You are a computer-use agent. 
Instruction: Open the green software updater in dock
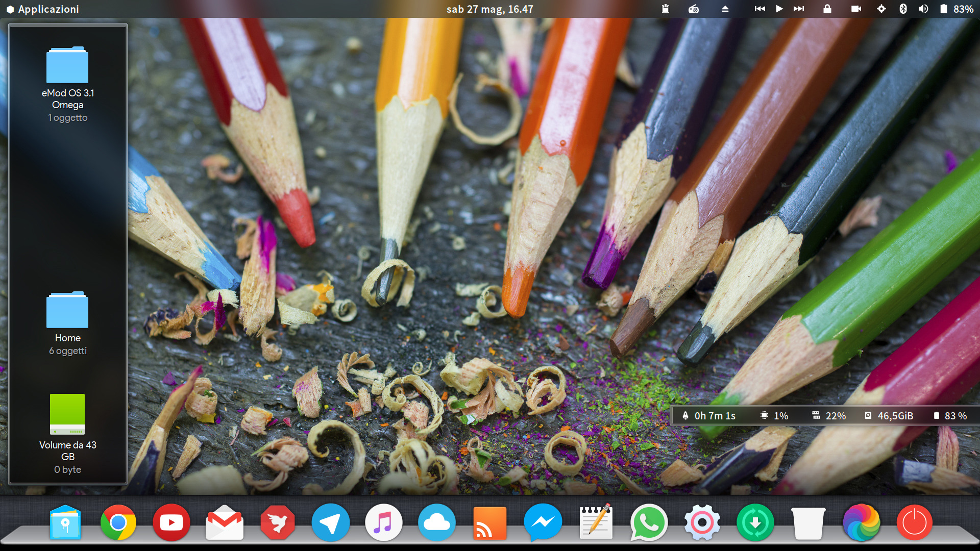pos(755,522)
